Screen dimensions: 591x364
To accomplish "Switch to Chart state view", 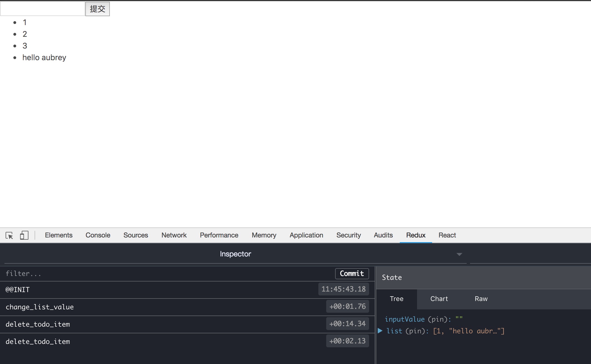I will click(x=439, y=299).
